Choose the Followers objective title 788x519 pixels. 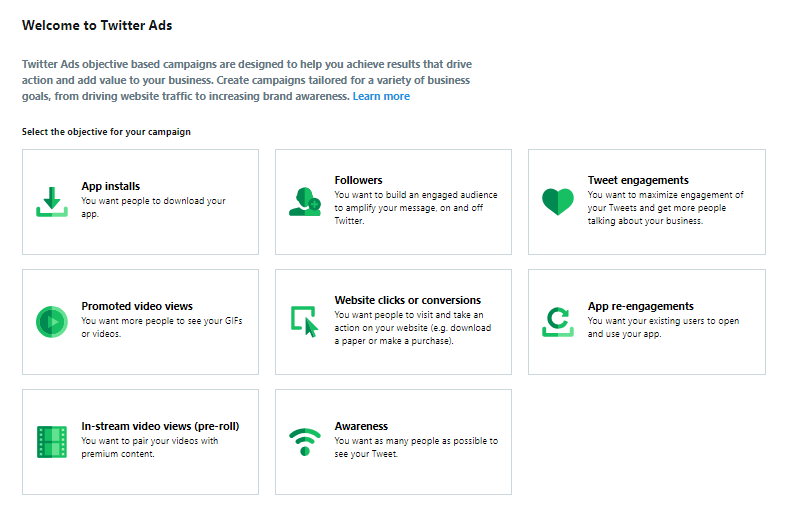pos(358,180)
